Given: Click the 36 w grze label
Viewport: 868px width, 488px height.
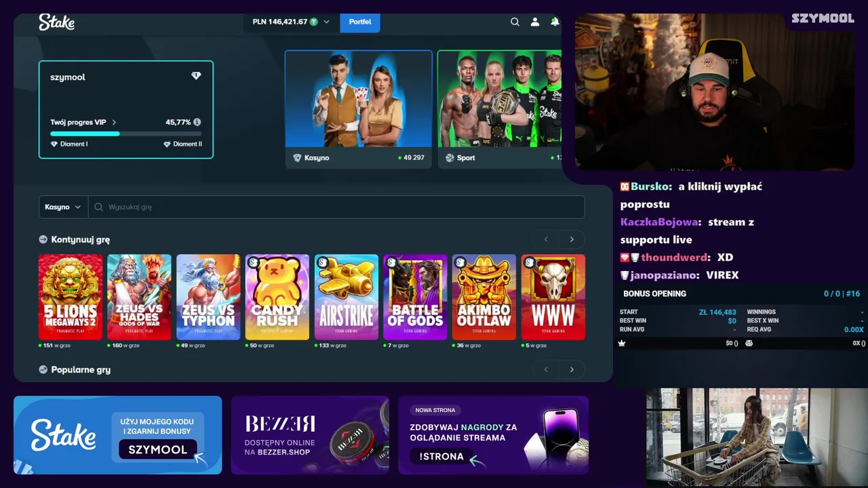Looking at the screenshot, I should click(469, 346).
